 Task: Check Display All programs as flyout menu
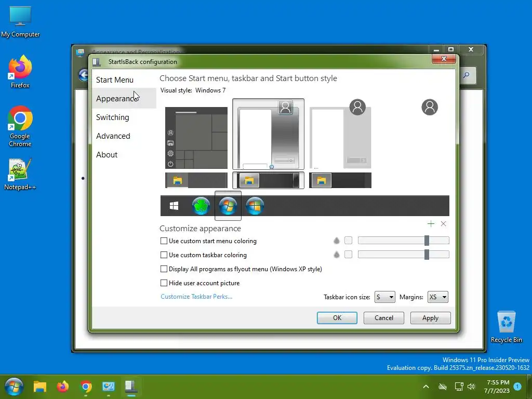[x=164, y=269]
